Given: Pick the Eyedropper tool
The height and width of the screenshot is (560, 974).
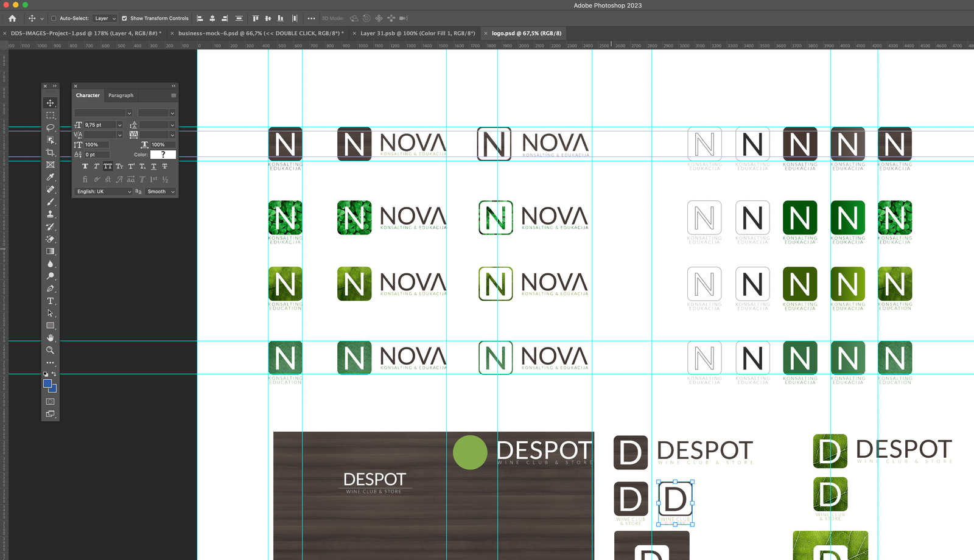Looking at the screenshot, I should tap(51, 177).
